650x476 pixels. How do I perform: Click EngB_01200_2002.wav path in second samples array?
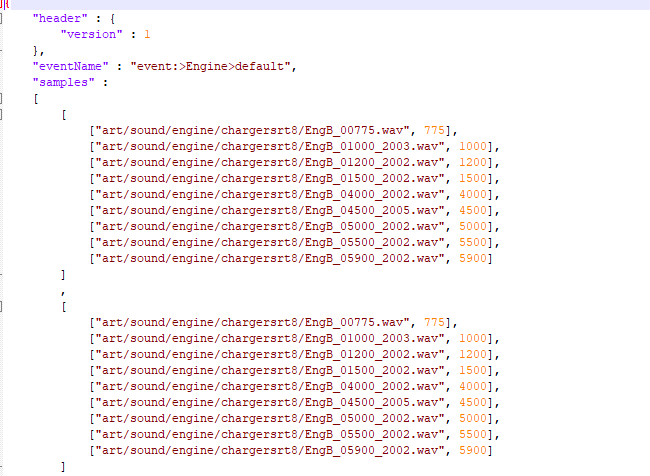[x=270, y=355]
